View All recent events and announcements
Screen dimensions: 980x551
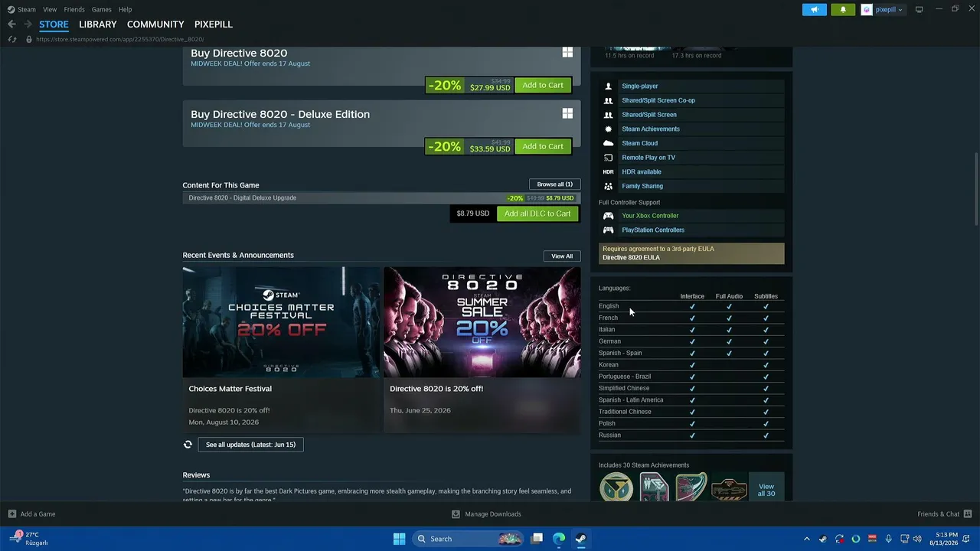562,256
